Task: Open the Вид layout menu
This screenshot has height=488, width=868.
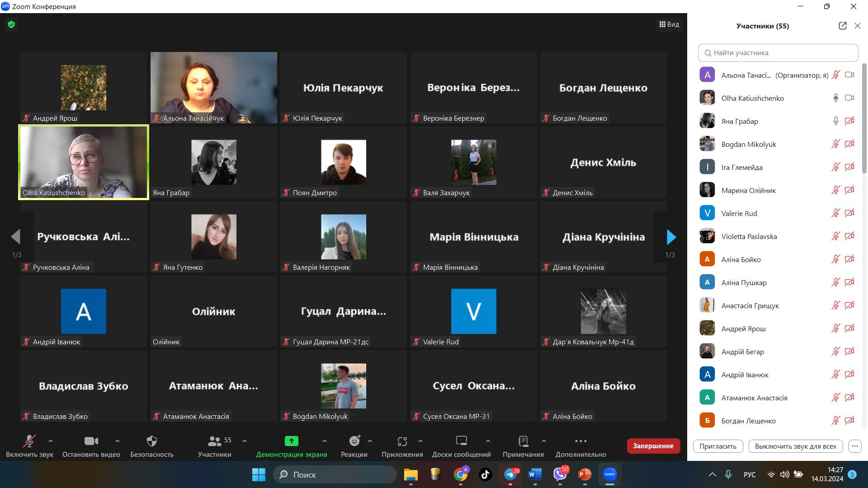Action: (669, 24)
